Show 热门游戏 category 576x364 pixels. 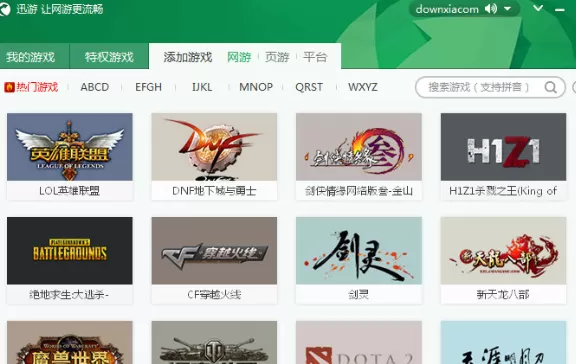pyautogui.click(x=37, y=87)
